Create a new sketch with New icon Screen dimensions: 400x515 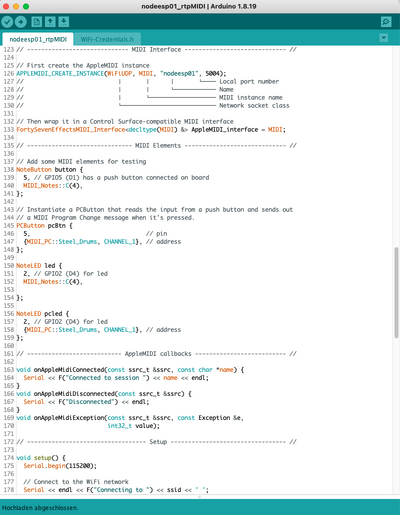click(37, 22)
